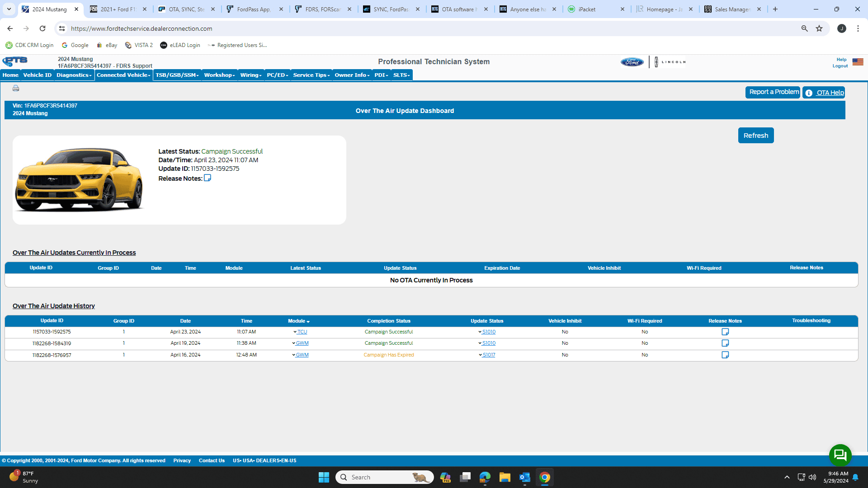Expand the Connected Vehicle menu
Image resolution: width=868 pixels, height=488 pixels.
coord(123,75)
